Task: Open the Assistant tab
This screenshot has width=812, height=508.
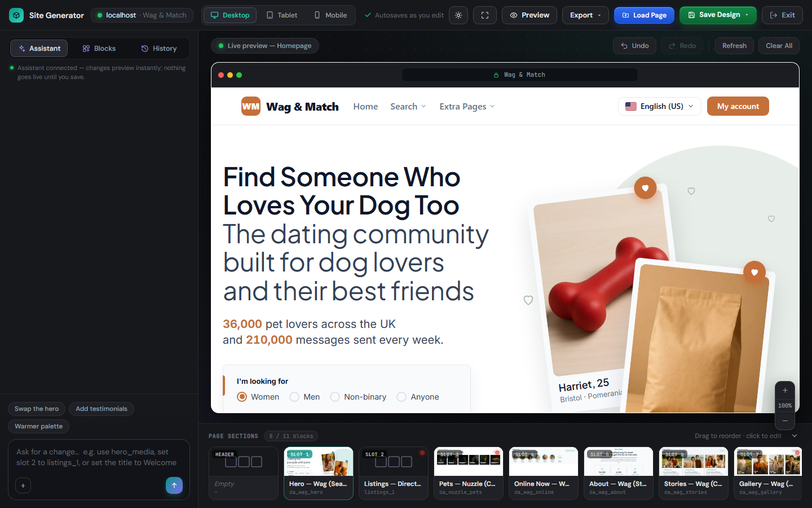Action: point(39,49)
